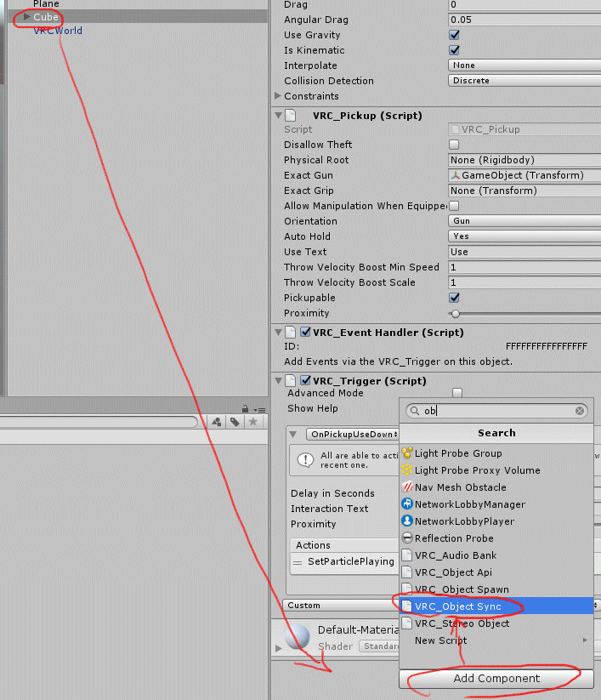Click VRC_Object Api script icon
Viewport: 601px width, 700px height.
coord(406,572)
